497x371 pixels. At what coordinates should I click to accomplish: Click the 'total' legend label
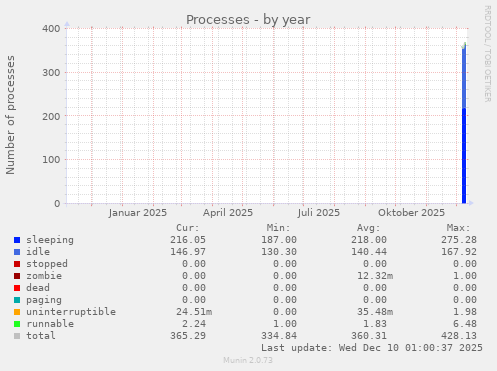pos(41,336)
